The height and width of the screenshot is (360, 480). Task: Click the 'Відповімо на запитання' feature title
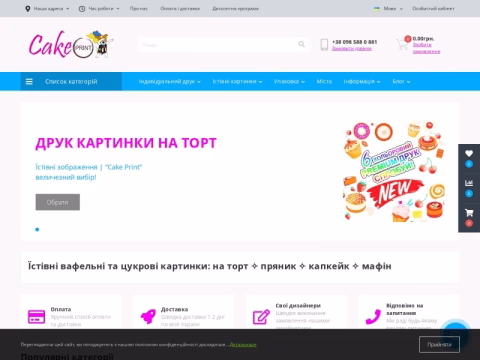[x=404, y=309]
